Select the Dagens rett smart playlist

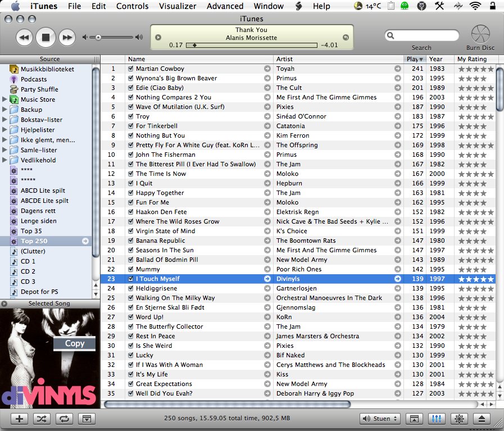[38, 211]
